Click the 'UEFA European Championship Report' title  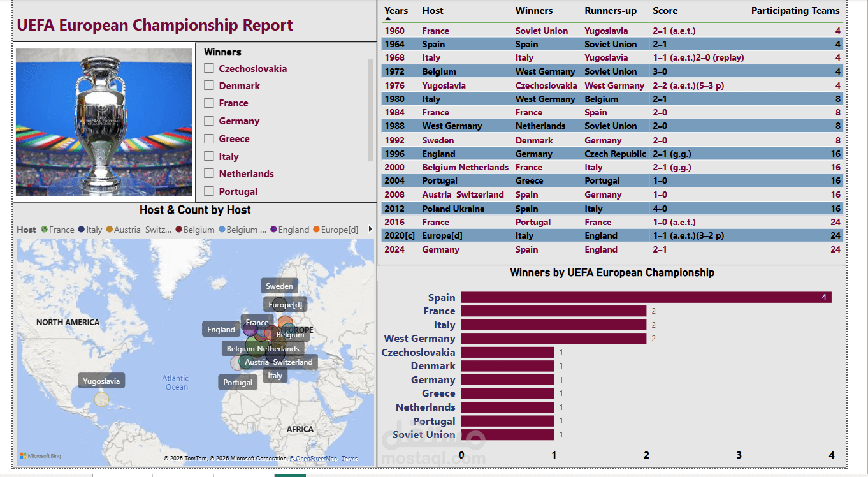pos(155,26)
